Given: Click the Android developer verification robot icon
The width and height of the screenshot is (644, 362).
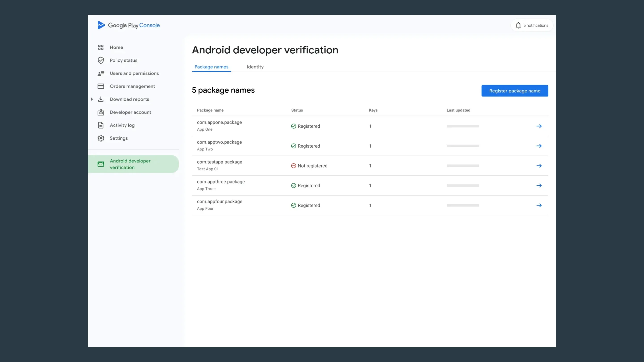Looking at the screenshot, I should click(101, 164).
